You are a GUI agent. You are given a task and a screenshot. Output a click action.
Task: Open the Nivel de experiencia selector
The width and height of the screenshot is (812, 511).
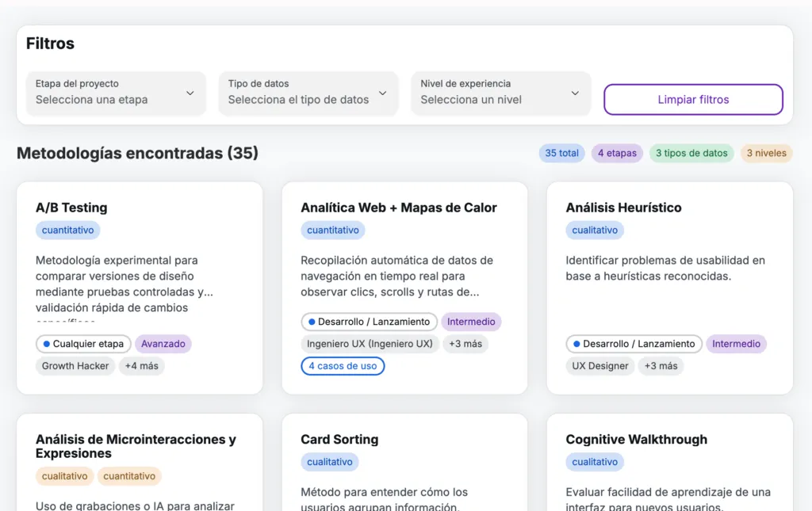[500, 93]
